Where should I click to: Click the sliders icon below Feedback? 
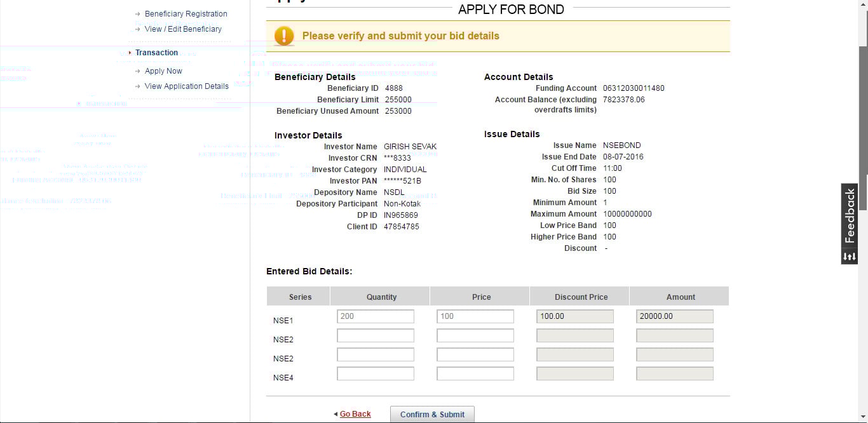850,257
